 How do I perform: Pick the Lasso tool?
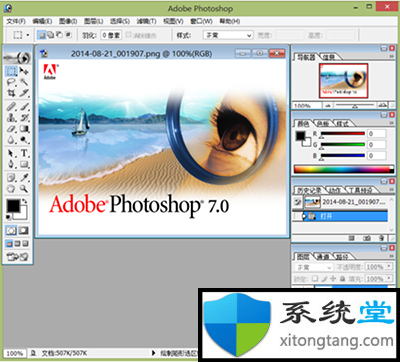pos(11,82)
